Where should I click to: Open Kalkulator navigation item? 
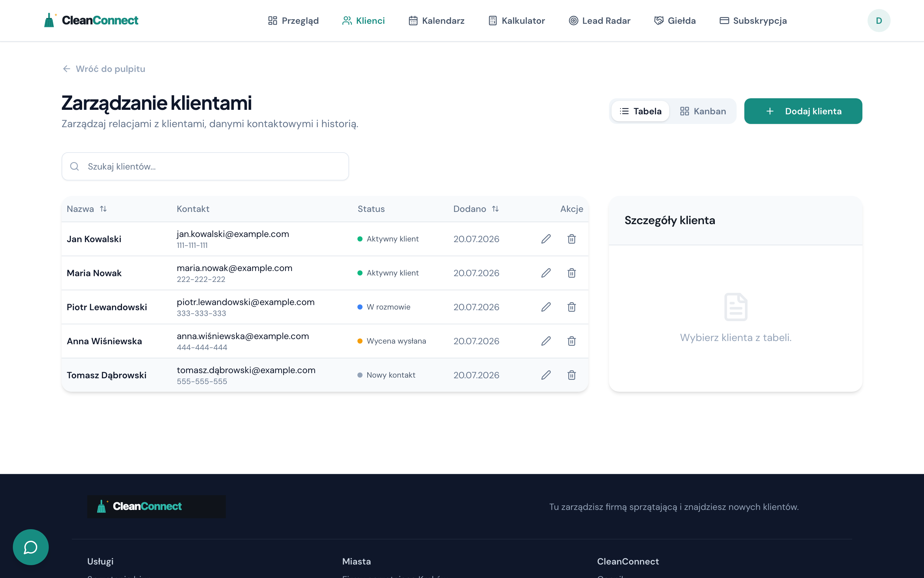(x=517, y=21)
